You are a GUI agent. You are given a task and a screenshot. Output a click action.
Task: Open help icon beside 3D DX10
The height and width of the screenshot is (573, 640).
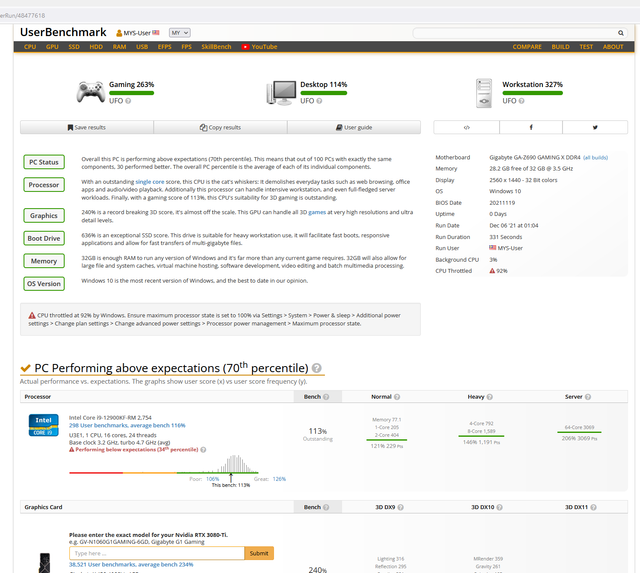tap(500, 507)
